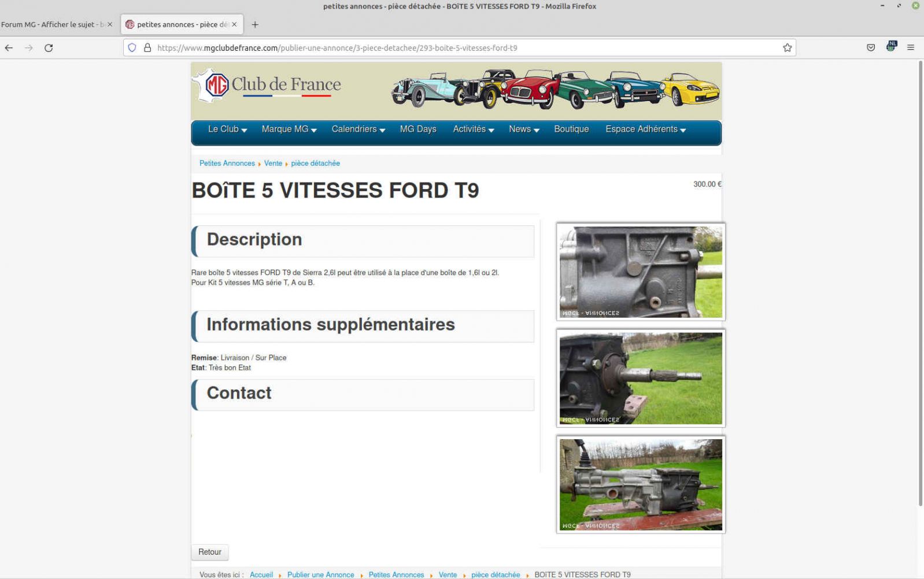The height and width of the screenshot is (579, 924).
Task: Click the BOîTE 5 VITESSES FORD T9 heading
Action: pos(335,191)
